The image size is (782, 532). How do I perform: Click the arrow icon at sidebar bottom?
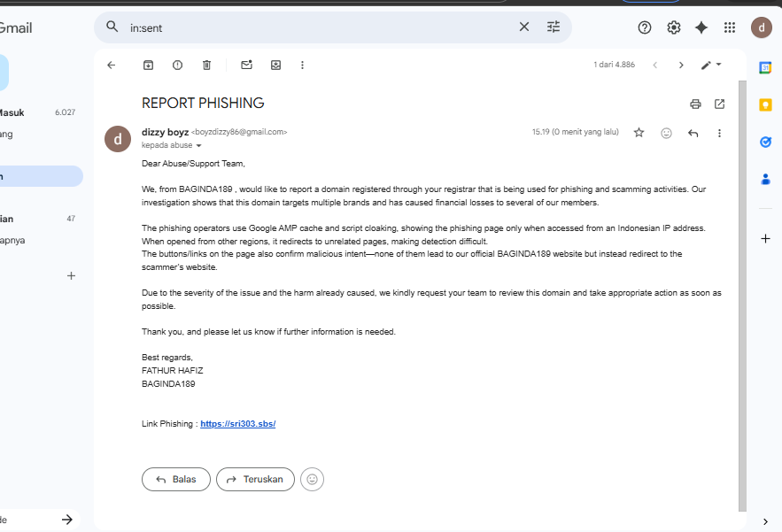66,520
